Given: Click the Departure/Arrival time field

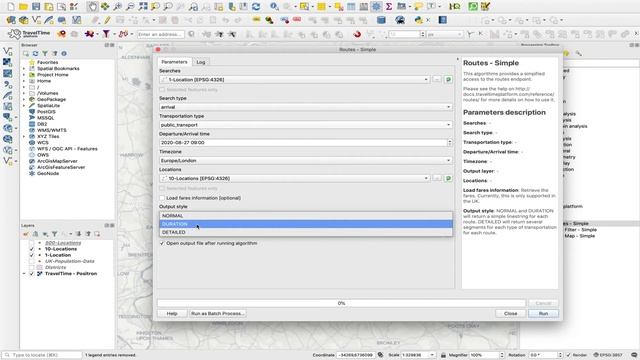Looking at the screenshot, I should tap(303, 143).
